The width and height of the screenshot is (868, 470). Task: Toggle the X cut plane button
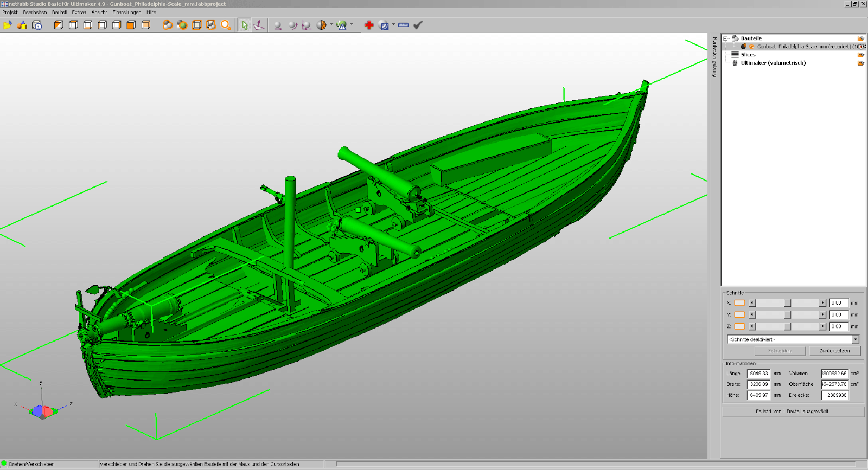pos(739,303)
